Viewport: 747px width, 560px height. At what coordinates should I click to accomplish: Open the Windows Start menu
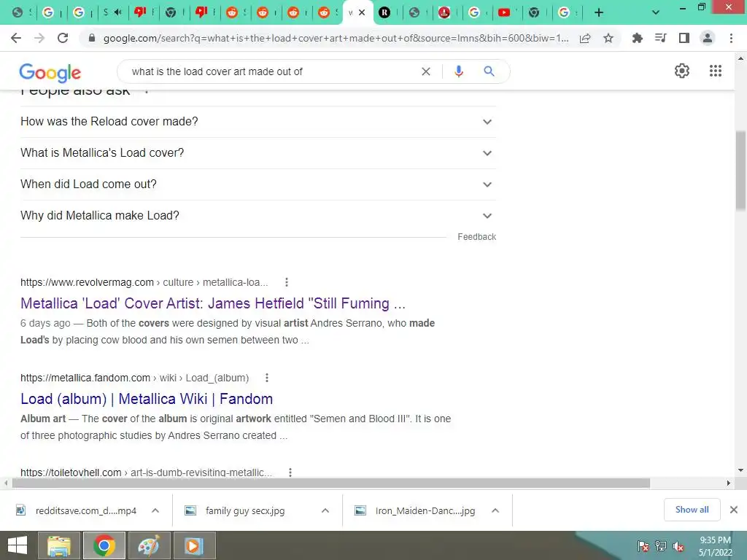[17, 545]
